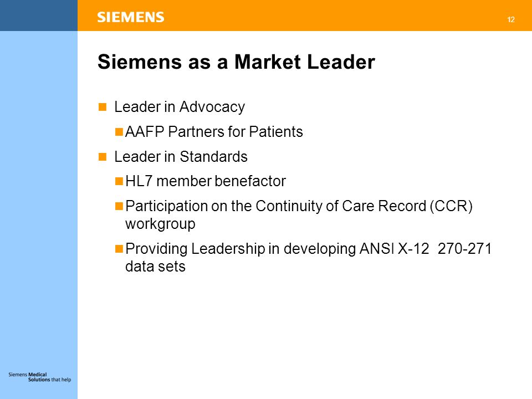The image size is (532, 399).
Task: Click orange bullet beside HL7 member benefactor
Action: [x=119, y=181]
